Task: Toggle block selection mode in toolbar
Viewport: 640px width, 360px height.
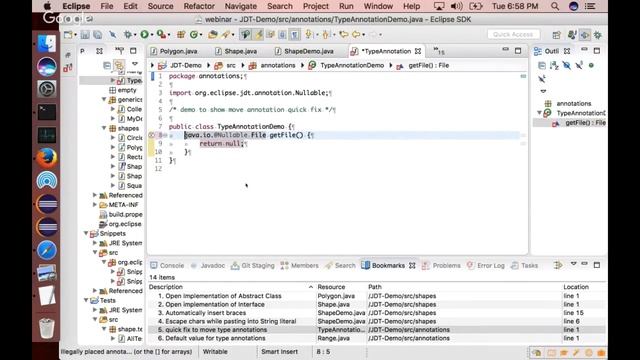Action: pos(282,35)
